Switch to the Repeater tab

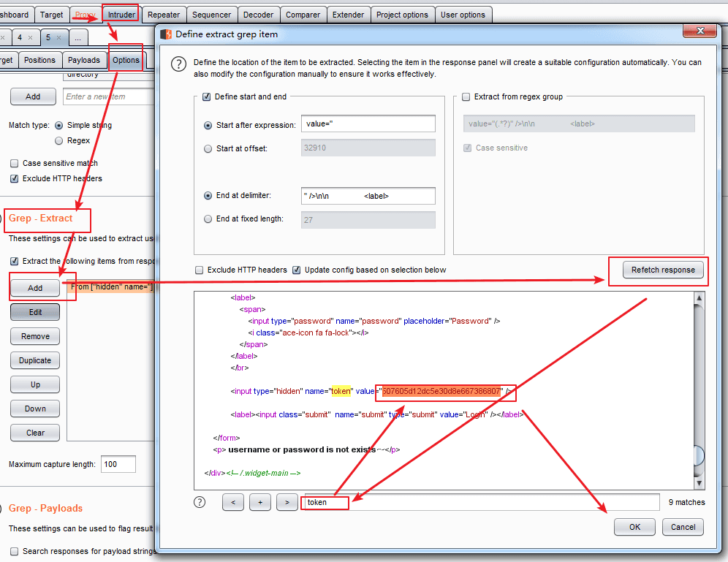(x=164, y=15)
